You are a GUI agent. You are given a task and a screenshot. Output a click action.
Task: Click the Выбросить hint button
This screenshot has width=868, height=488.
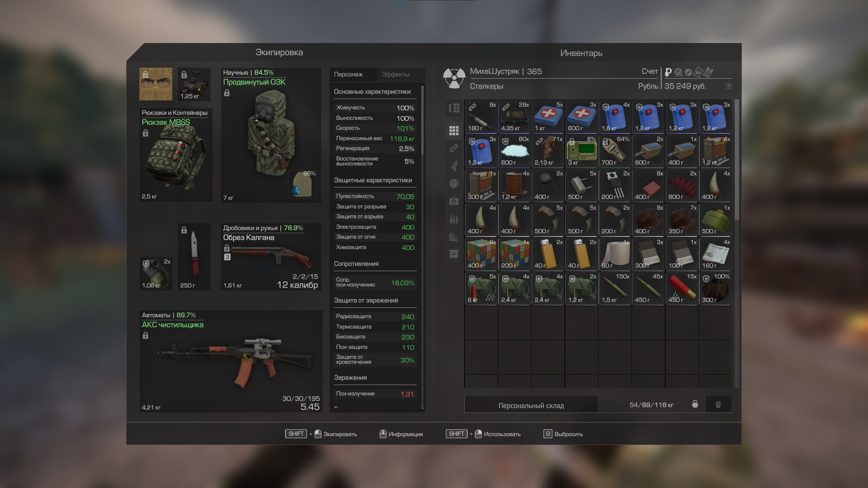click(x=563, y=434)
